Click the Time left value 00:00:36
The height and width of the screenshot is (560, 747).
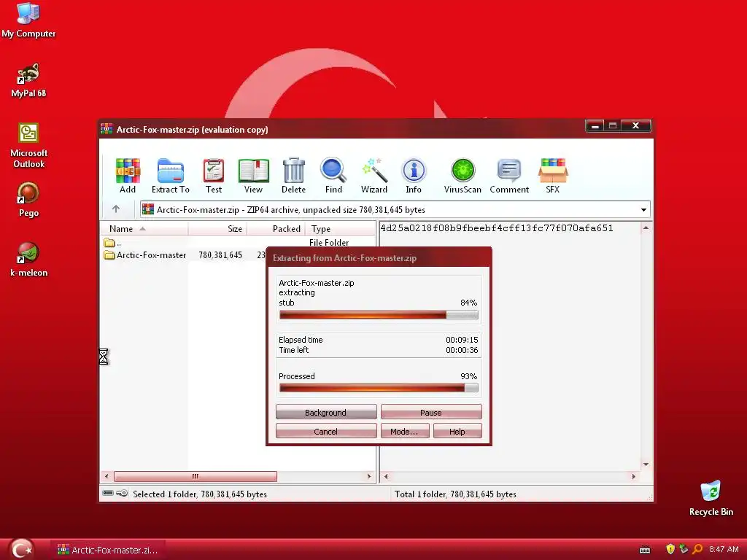pyautogui.click(x=462, y=350)
